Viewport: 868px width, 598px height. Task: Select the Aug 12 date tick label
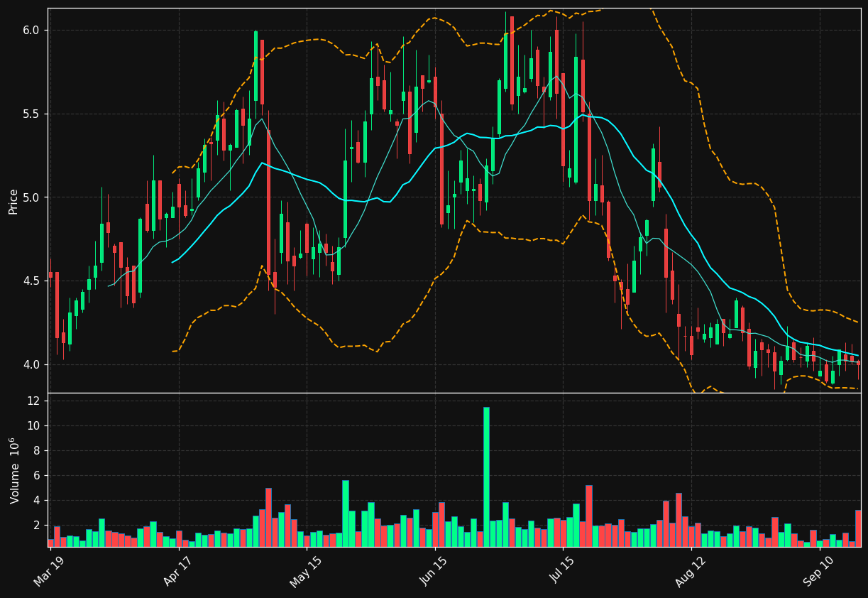(x=691, y=571)
